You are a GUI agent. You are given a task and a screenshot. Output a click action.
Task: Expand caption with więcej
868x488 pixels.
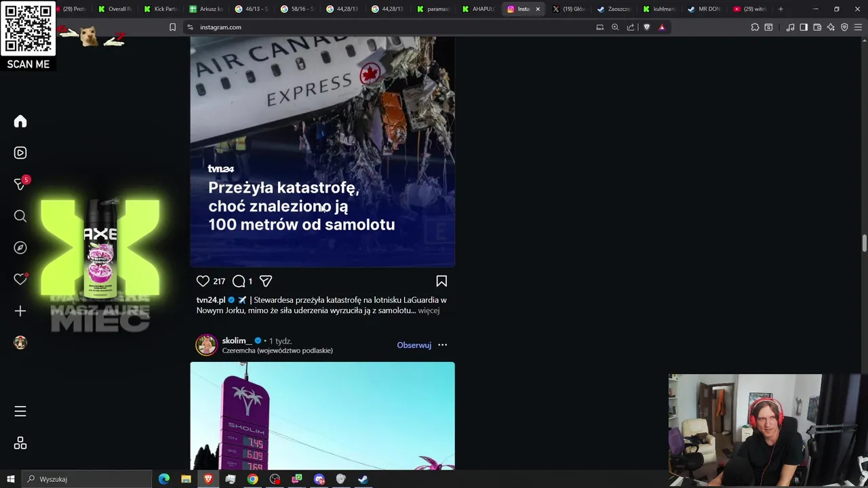point(429,310)
